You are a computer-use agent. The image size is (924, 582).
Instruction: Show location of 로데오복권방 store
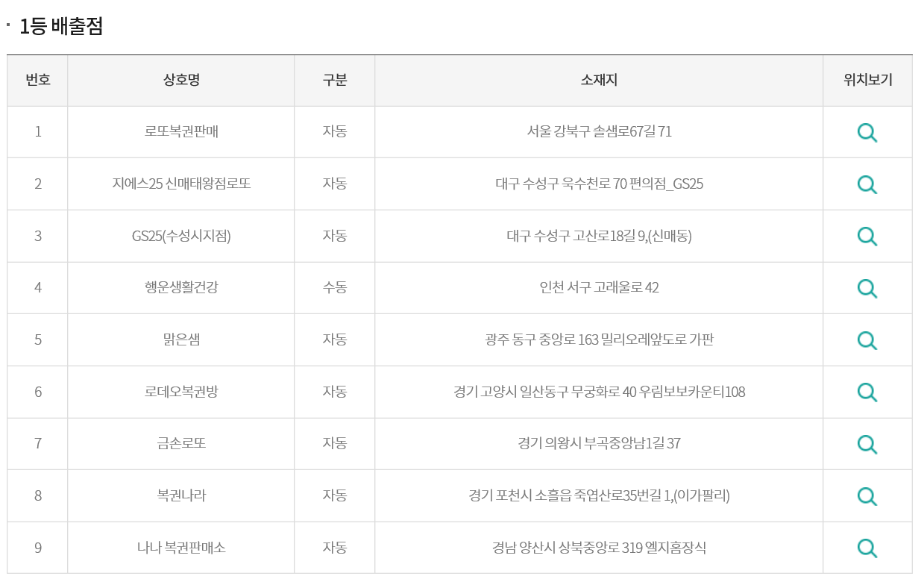click(x=867, y=392)
